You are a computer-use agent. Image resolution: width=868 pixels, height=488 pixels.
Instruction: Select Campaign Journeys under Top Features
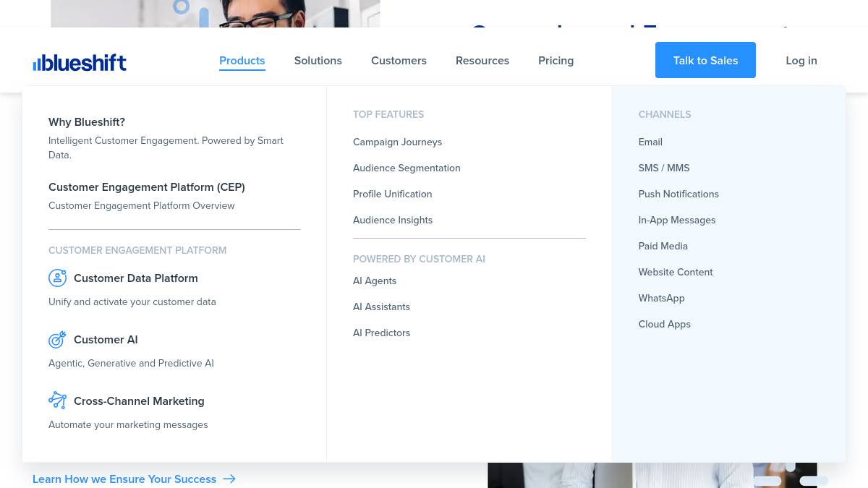(397, 142)
